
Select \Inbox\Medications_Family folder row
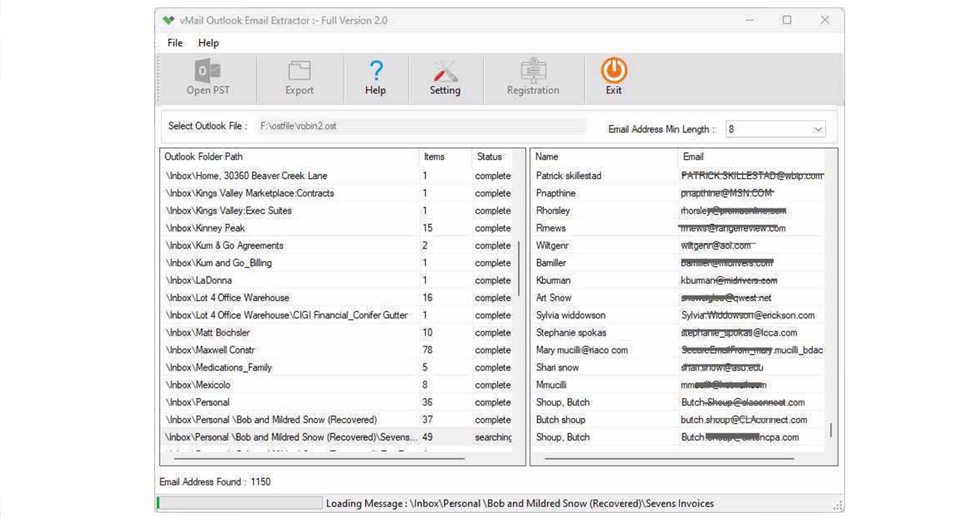click(x=336, y=368)
